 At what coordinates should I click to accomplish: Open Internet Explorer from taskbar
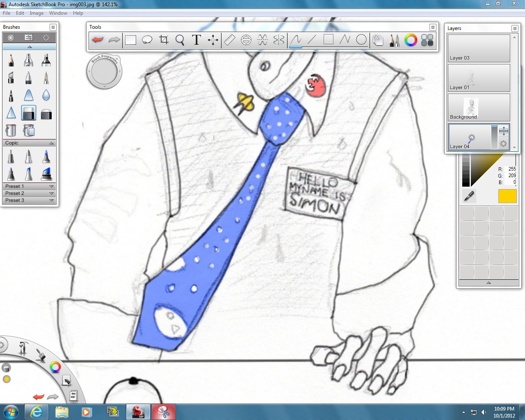[37, 412]
